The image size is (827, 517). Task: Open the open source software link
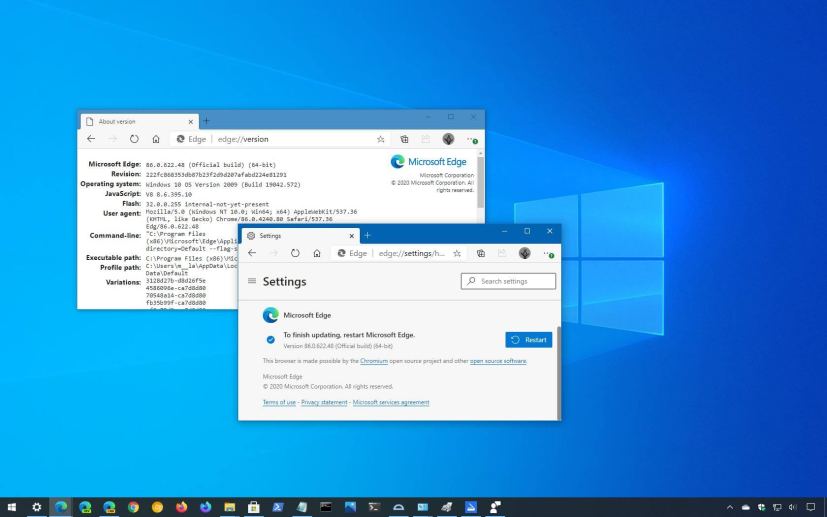(x=498, y=361)
